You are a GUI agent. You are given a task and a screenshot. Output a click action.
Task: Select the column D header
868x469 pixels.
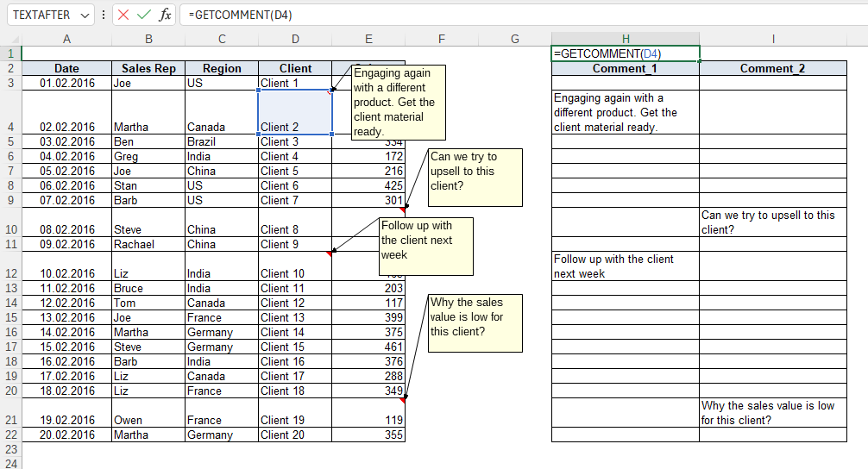coord(295,39)
